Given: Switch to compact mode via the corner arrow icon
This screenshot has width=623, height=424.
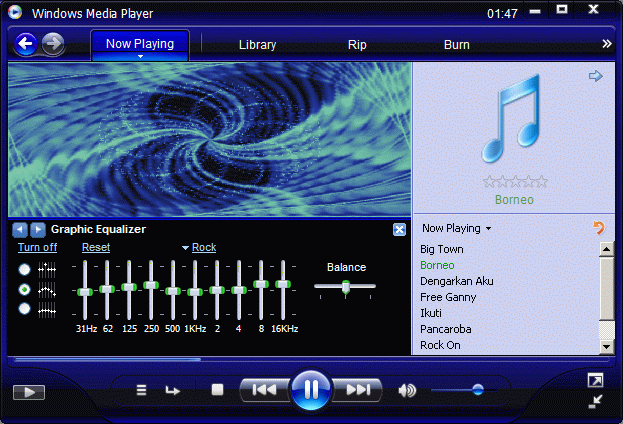Looking at the screenshot, I should (595, 401).
